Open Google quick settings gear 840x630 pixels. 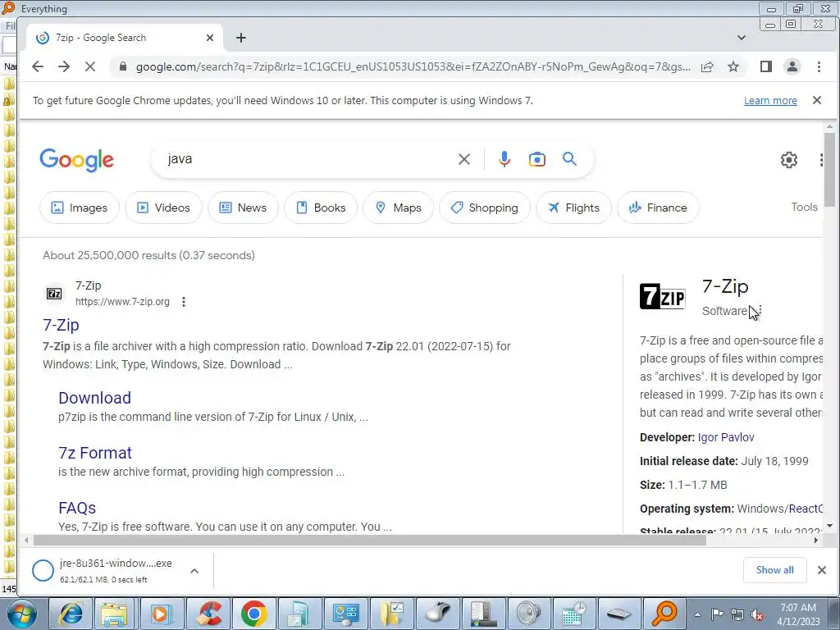click(x=788, y=160)
